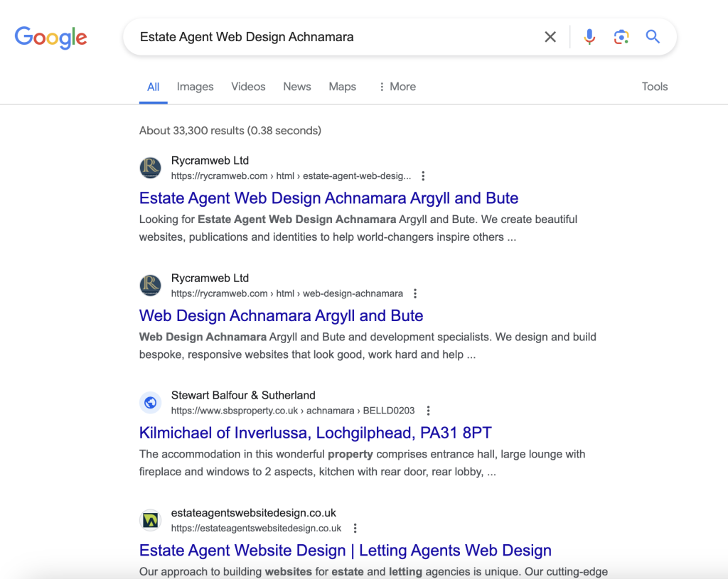Click the magnifying glass search icon
This screenshot has height=579, width=728.
(x=653, y=37)
